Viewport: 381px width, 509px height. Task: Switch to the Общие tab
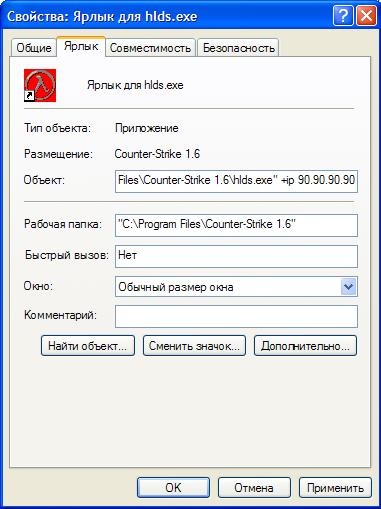coord(34,48)
